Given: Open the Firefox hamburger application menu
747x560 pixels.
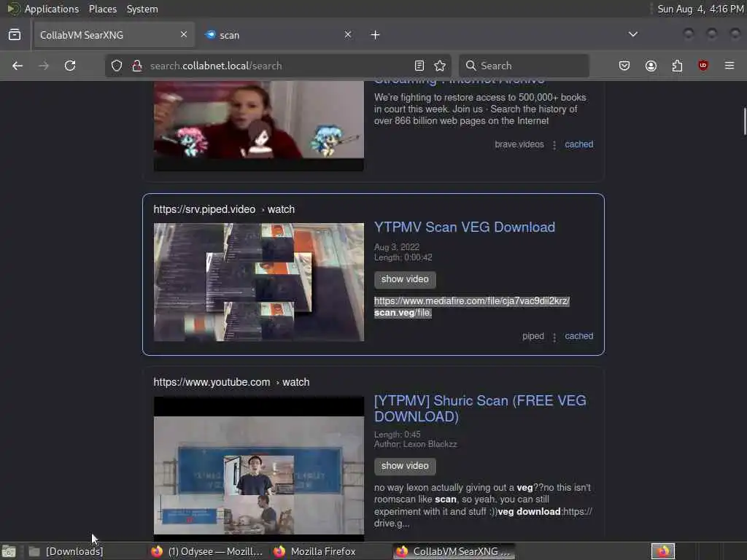Looking at the screenshot, I should pyautogui.click(x=729, y=66).
